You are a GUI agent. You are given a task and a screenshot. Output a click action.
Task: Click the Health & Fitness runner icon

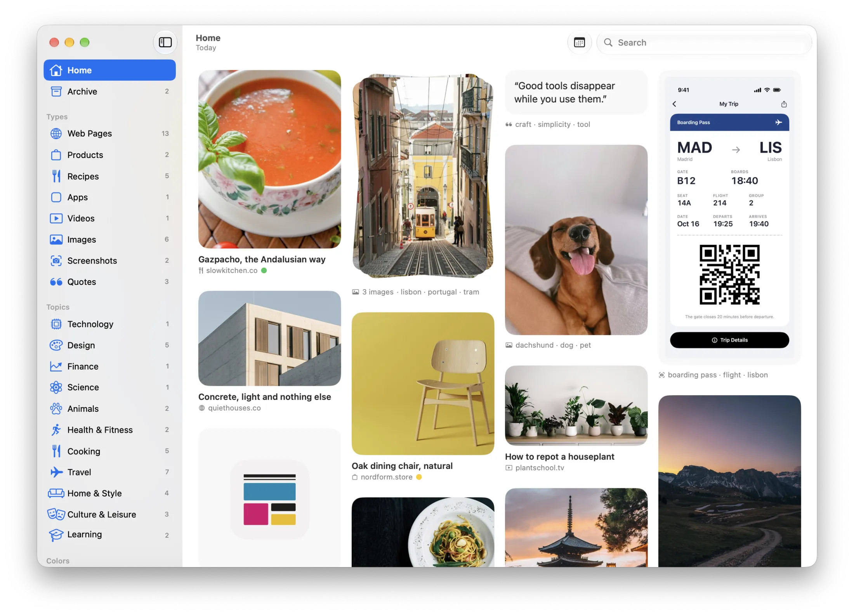(x=56, y=430)
